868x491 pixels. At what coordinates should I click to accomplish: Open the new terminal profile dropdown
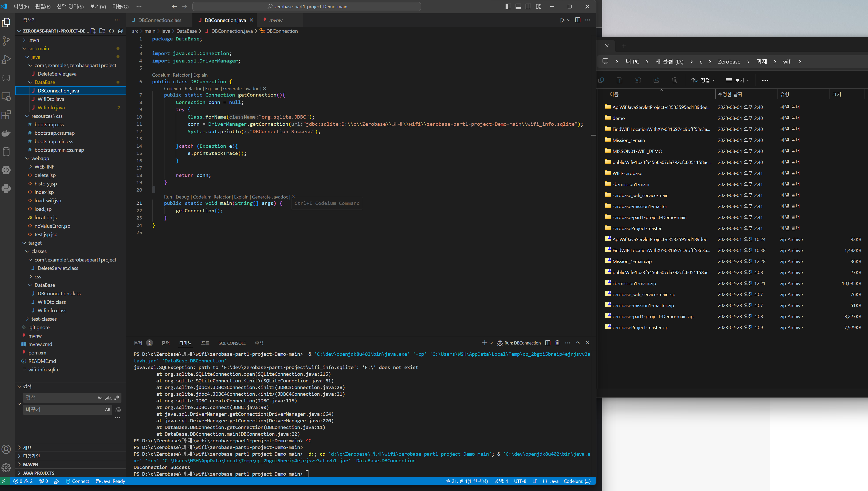click(x=491, y=343)
